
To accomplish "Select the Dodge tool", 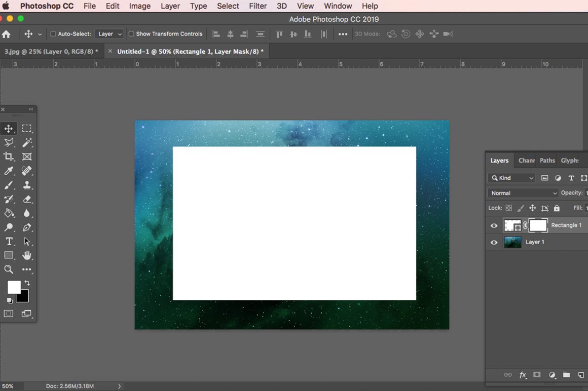I will [x=9, y=227].
